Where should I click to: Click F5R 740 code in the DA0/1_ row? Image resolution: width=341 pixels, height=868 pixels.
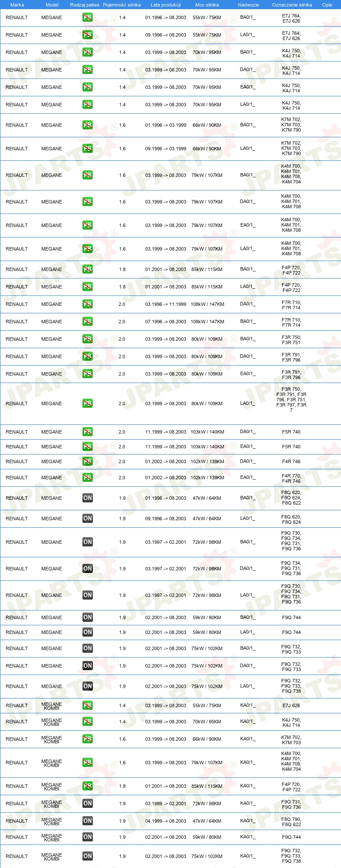click(x=291, y=432)
